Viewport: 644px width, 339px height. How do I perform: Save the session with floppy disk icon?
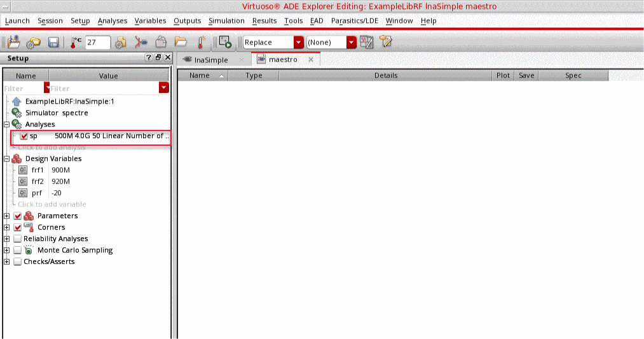[53, 43]
